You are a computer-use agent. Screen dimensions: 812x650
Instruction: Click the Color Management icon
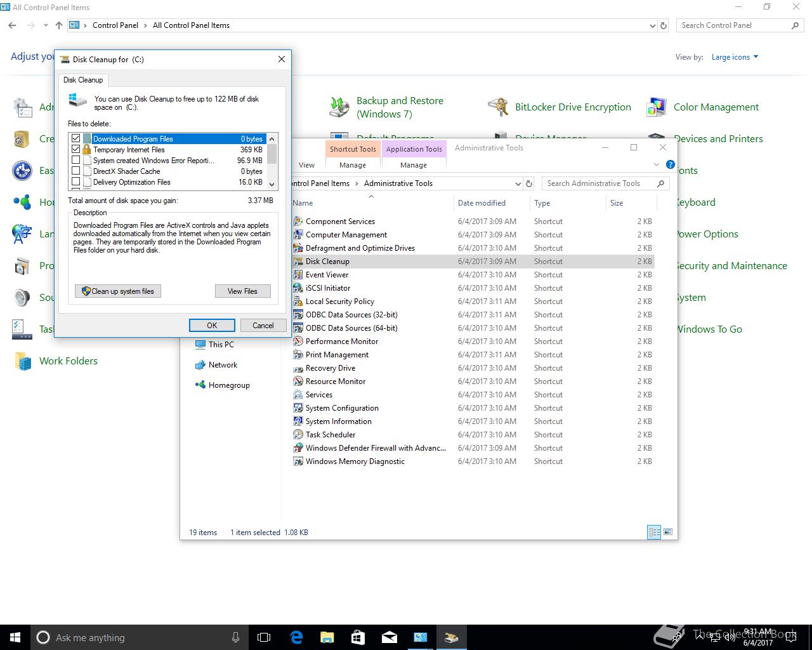(657, 107)
